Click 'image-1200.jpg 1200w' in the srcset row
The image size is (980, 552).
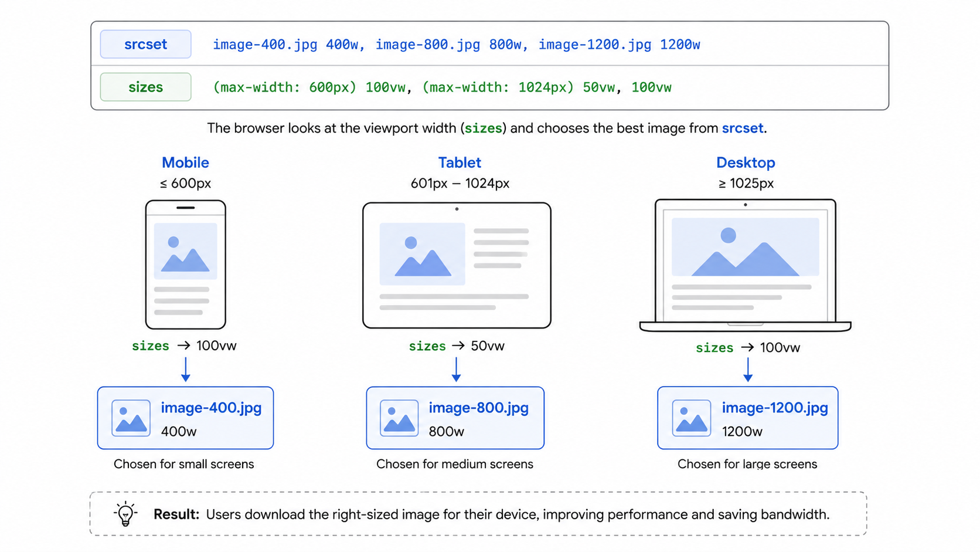pyautogui.click(x=620, y=45)
